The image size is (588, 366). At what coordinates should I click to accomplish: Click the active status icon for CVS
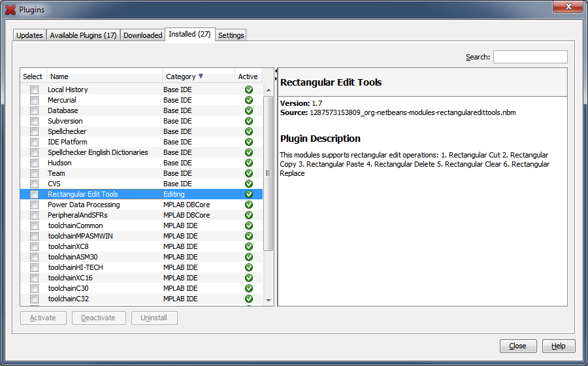248,184
